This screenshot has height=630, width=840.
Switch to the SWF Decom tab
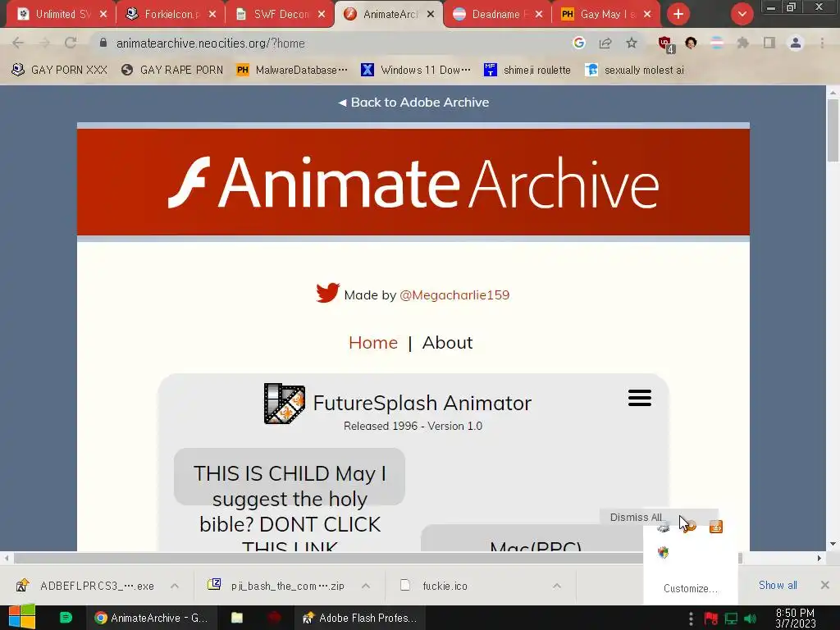coord(279,14)
